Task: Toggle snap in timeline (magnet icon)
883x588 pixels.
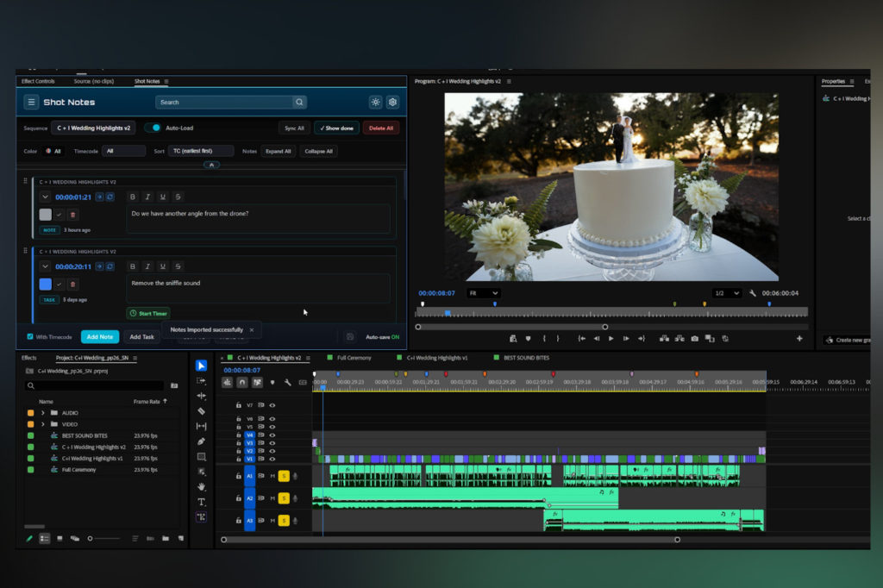Action: point(242,383)
